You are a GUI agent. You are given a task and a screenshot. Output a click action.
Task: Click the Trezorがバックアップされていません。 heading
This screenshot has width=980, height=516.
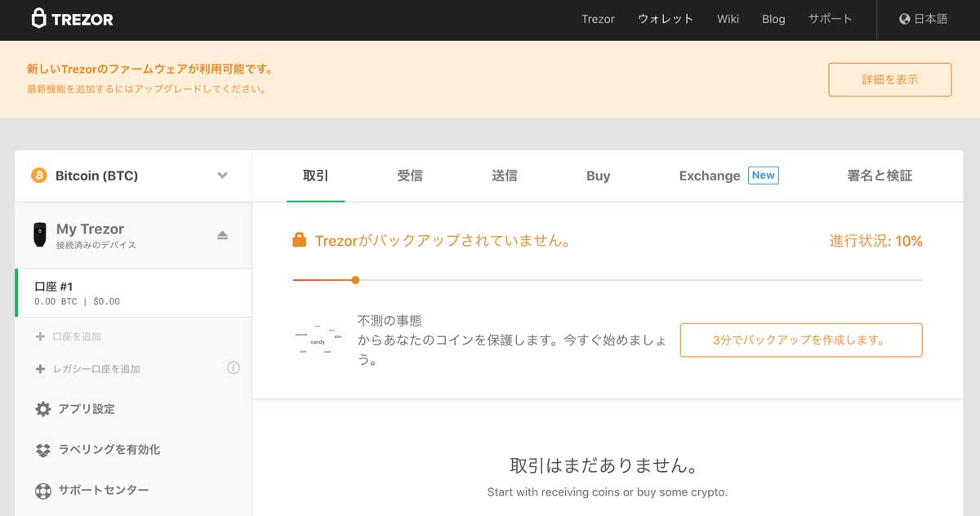pos(443,241)
